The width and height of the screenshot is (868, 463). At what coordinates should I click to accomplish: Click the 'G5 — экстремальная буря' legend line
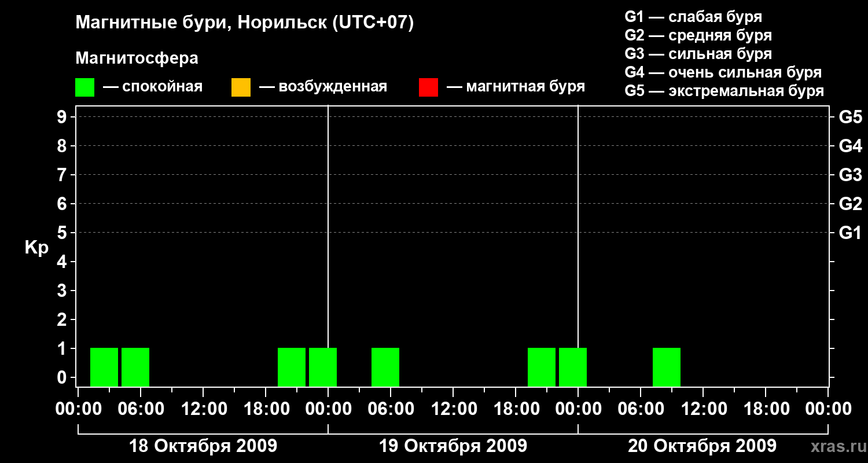click(x=724, y=91)
